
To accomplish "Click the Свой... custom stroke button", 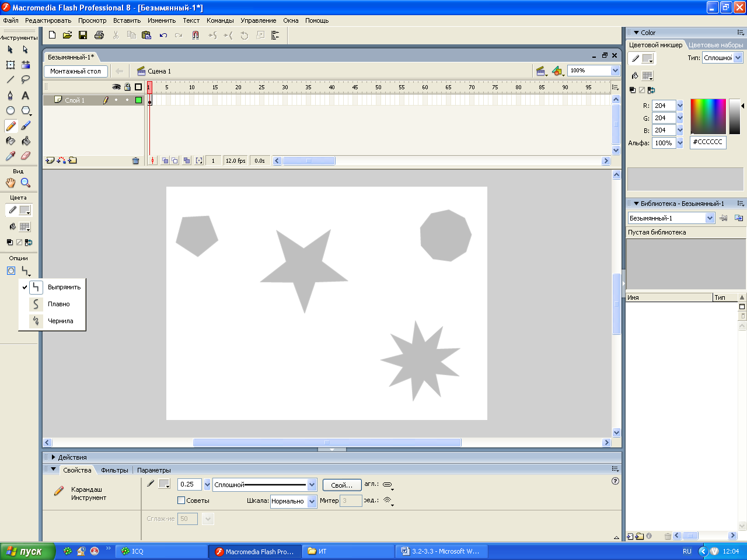I will (341, 485).
